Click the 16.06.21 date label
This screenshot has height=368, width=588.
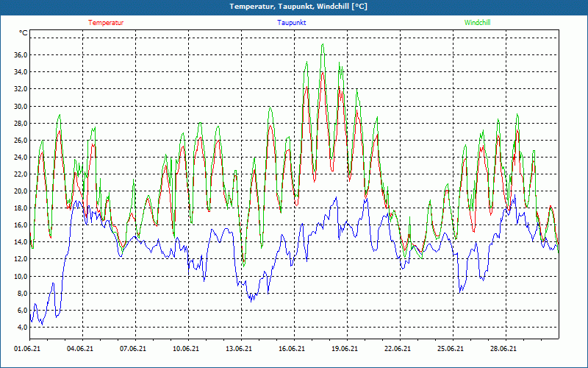click(292, 348)
